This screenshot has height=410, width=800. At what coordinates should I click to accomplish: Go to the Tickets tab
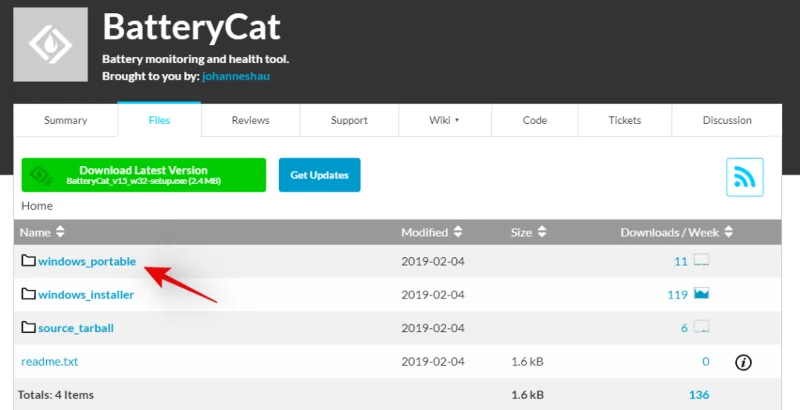[x=625, y=120]
